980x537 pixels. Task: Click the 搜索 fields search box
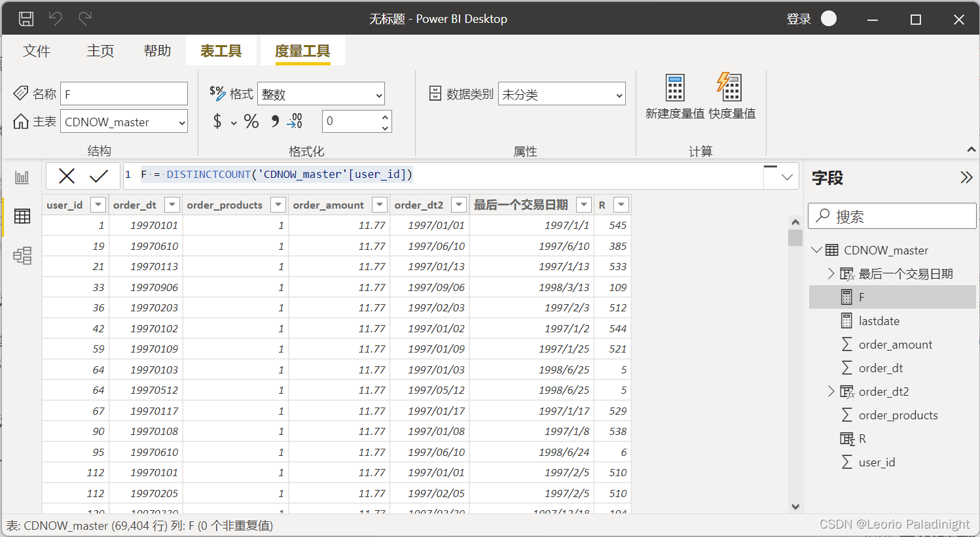892,216
